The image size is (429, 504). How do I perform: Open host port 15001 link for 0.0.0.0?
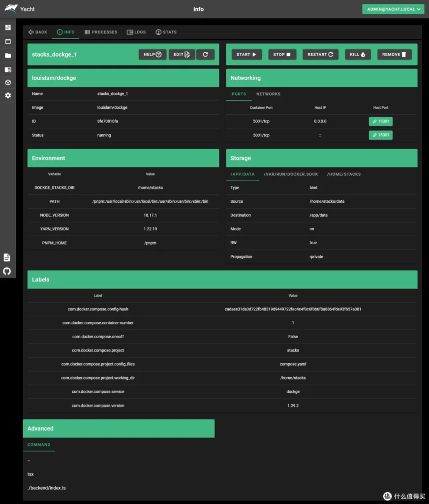pos(380,121)
